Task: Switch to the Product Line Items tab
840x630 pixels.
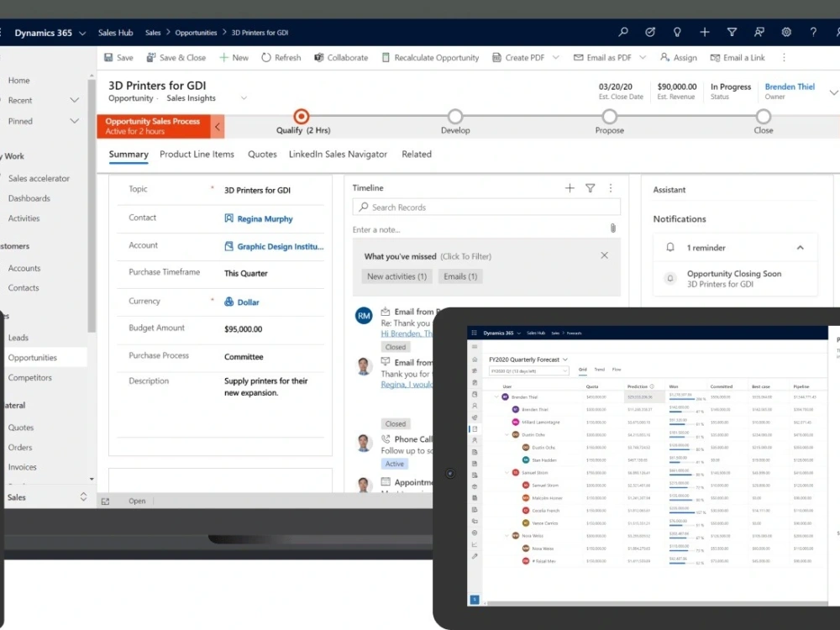Action: pyautogui.click(x=197, y=155)
